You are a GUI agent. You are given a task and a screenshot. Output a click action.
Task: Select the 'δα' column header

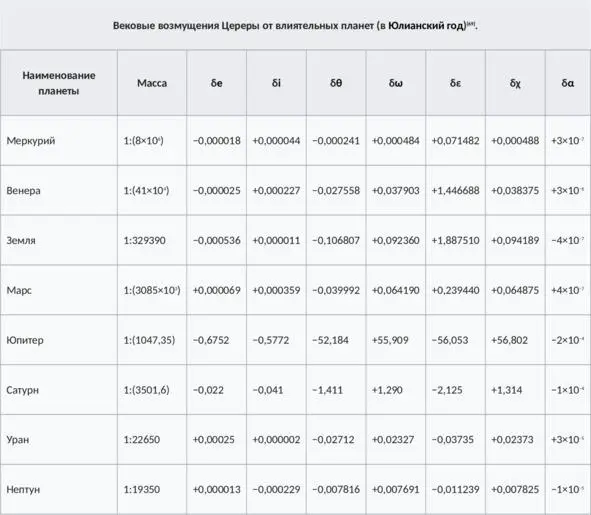[x=568, y=83]
